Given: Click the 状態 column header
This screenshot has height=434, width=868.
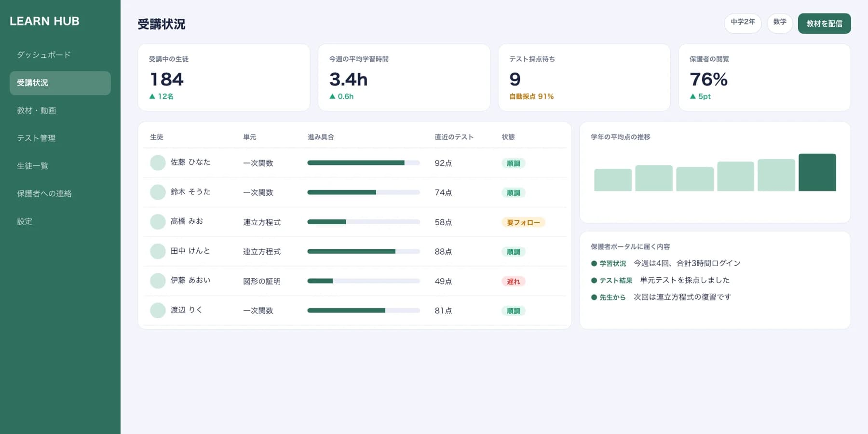Looking at the screenshot, I should tap(508, 137).
